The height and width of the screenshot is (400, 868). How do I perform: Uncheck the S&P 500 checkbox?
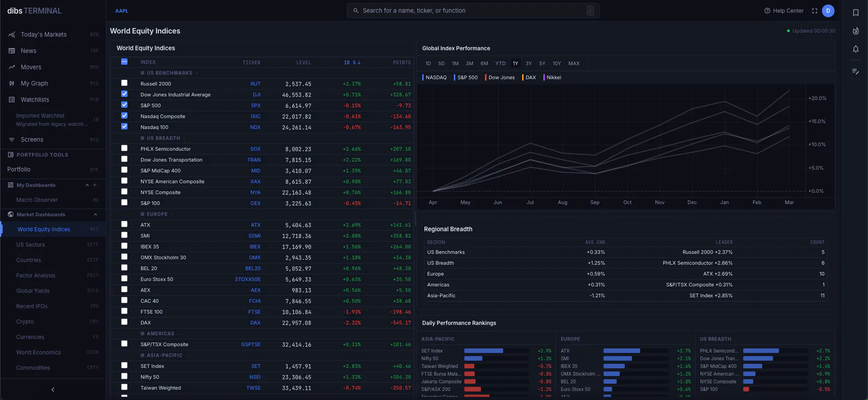124,105
